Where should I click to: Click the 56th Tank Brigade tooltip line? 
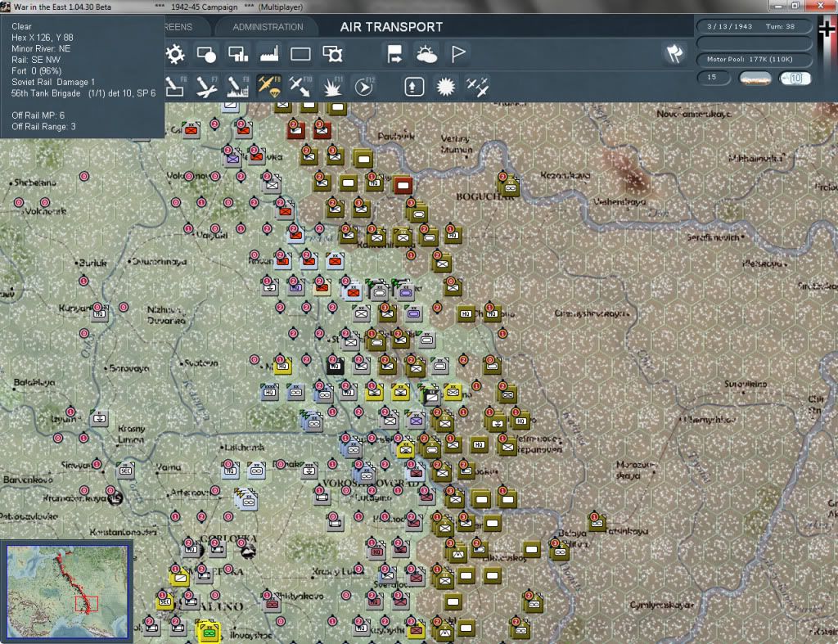83,93
